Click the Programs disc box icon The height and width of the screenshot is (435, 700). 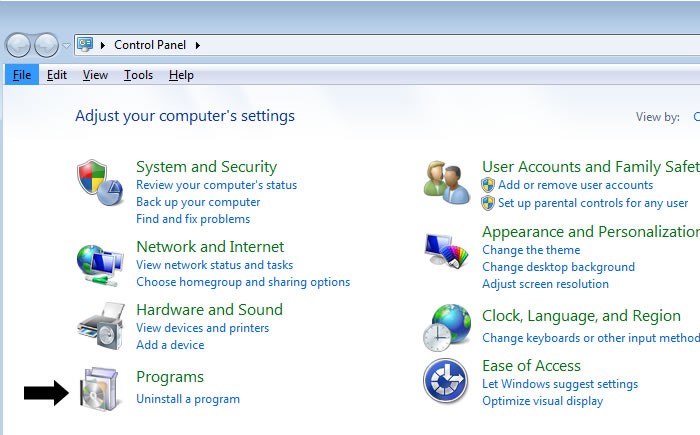click(99, 389)
